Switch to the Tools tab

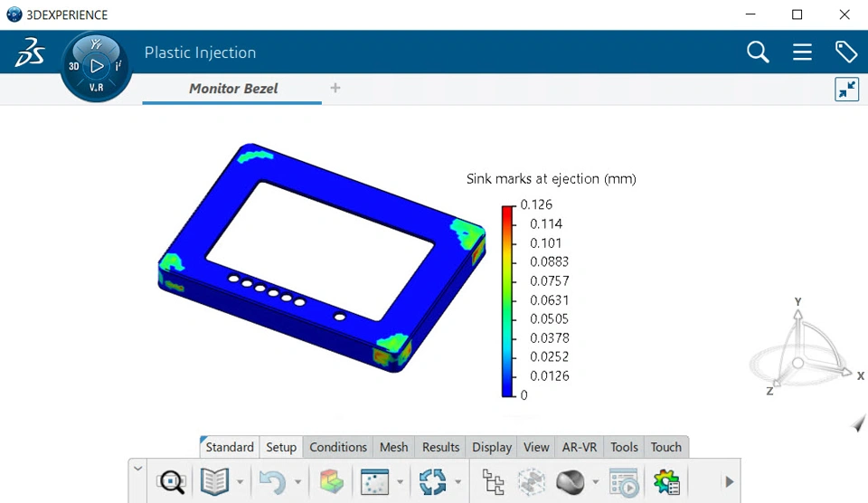(624, 447)
